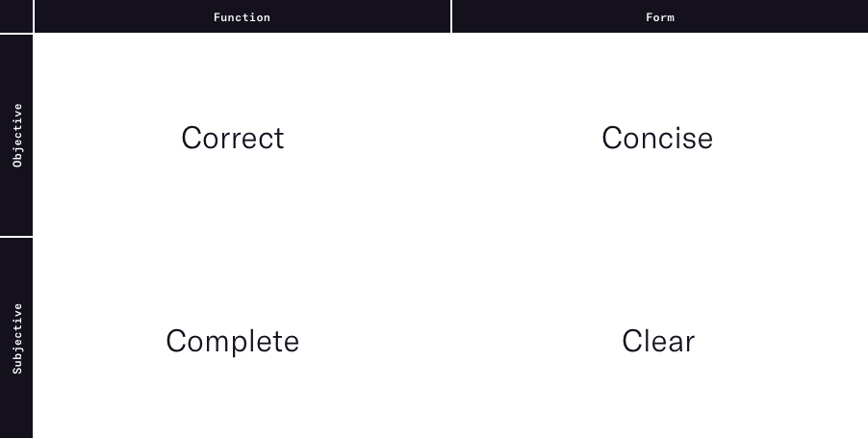Image resolution: width=868 pixels, height=439 pixels.
Task: Click the word Complete
Action: (x=233, y=341)
